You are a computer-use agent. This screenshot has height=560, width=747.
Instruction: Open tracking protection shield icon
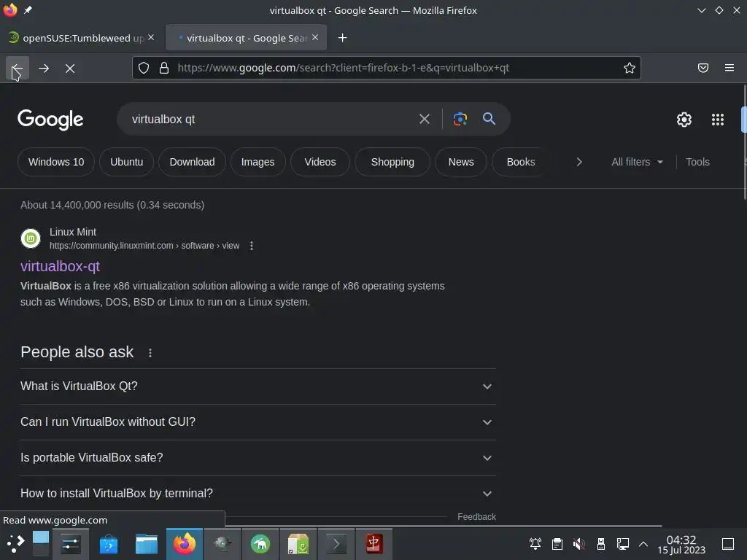144,68
